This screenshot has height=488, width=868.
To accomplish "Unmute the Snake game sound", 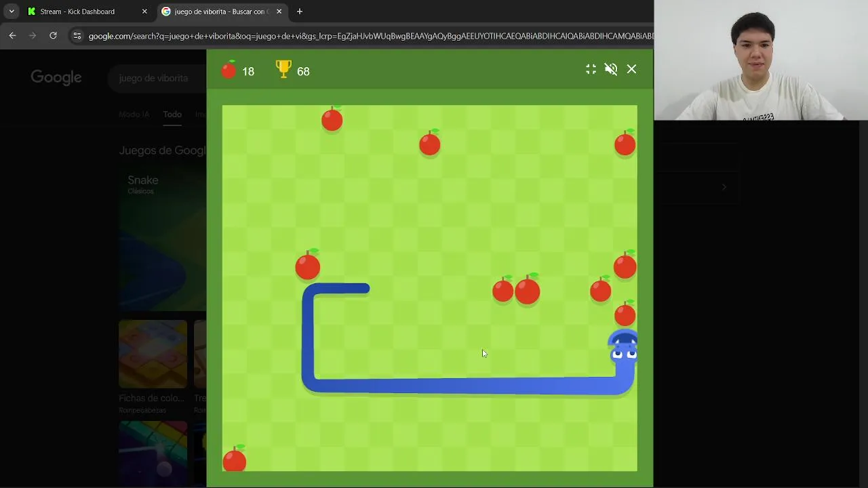I will [611, 69].
